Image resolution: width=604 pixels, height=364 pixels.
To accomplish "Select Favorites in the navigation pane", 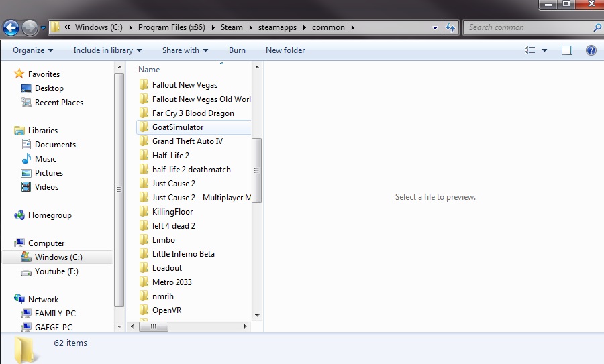I will click(44, 74).
